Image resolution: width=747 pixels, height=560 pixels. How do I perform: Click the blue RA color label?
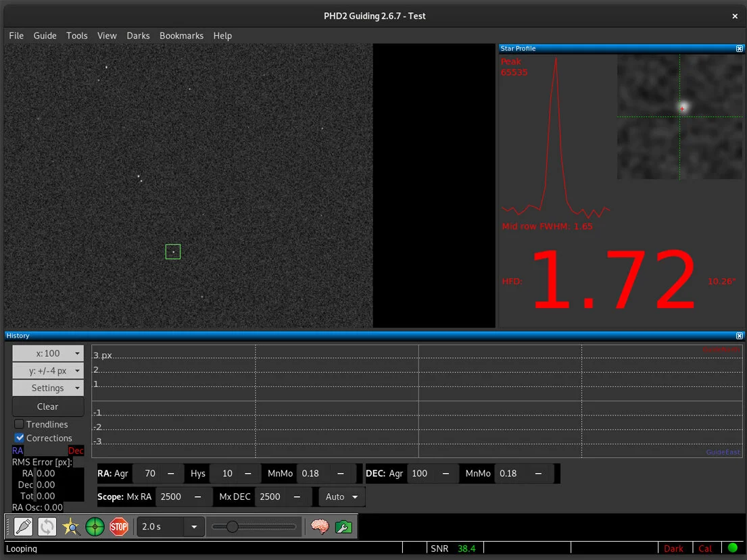pos(18,451)
